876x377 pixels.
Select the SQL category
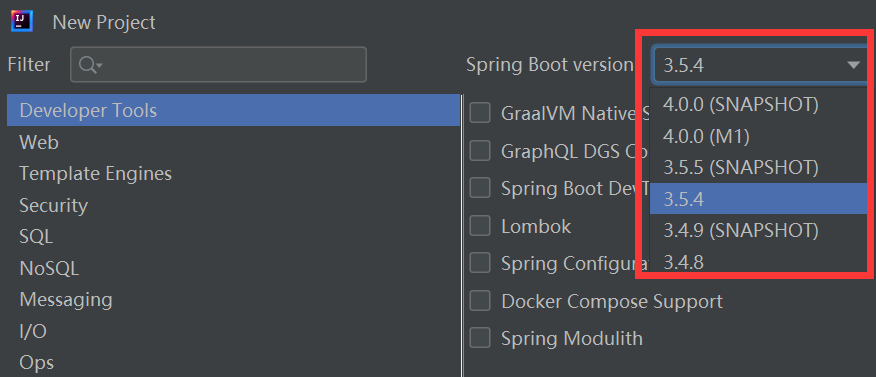click(234, 236)
